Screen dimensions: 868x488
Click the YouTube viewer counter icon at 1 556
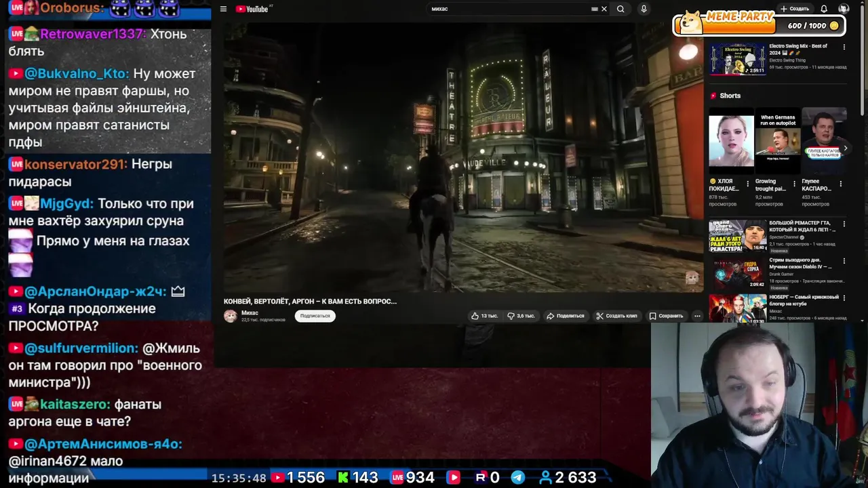coord(277,478)
